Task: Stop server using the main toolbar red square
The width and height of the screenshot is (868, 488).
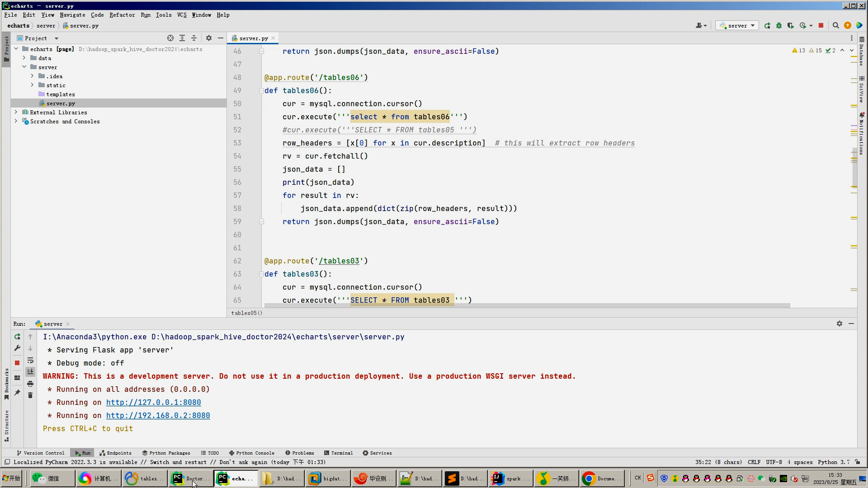Action: [x=821, y=26]
